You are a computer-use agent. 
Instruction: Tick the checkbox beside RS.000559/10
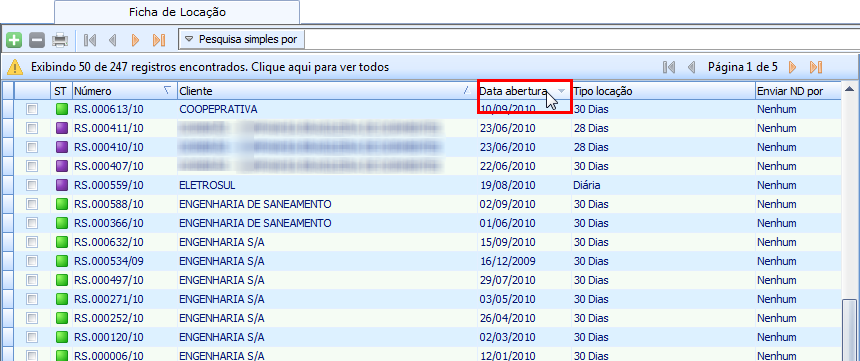pos(32,185)
